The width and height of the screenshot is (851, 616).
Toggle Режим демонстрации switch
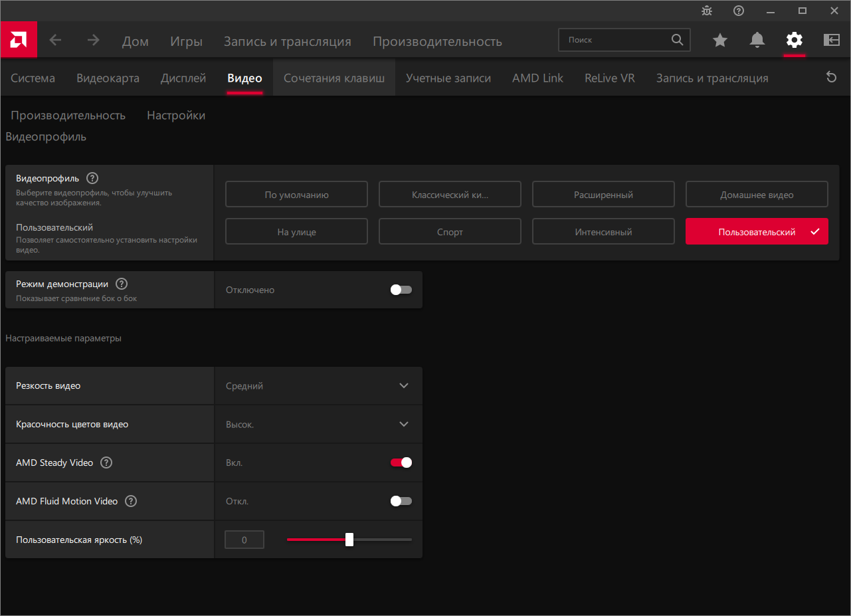[401, 290]
